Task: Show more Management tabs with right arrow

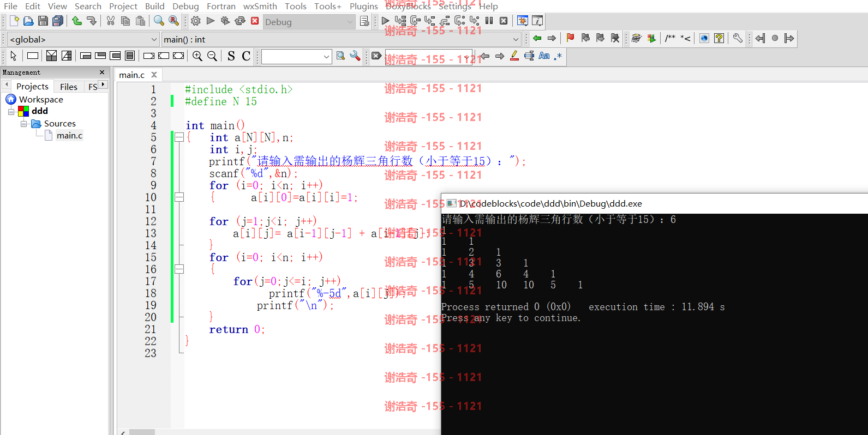Action: click(x=103, y=84)
